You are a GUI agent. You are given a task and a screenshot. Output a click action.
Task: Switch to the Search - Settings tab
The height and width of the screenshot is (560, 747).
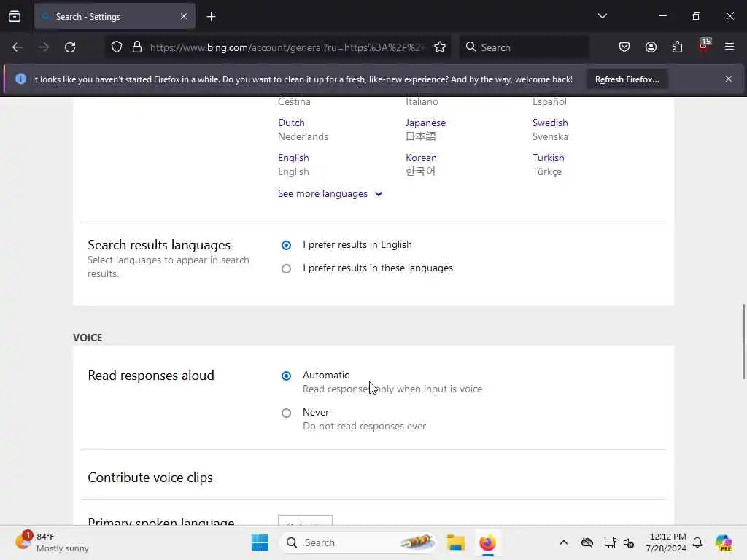click(x=115, y=17)
